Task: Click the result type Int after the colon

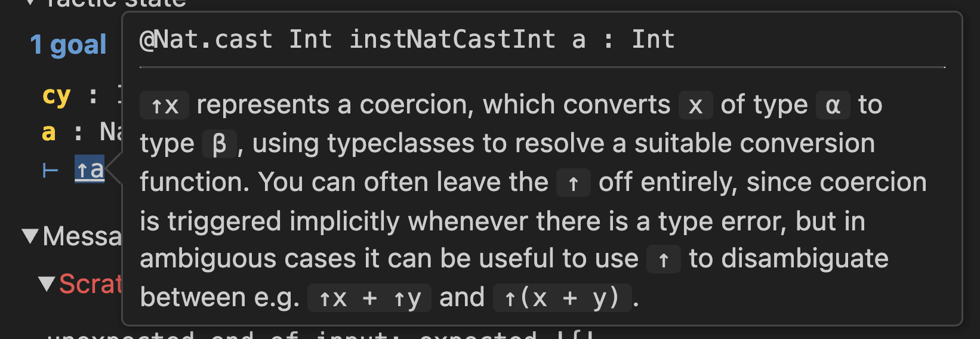Action: 653,40
